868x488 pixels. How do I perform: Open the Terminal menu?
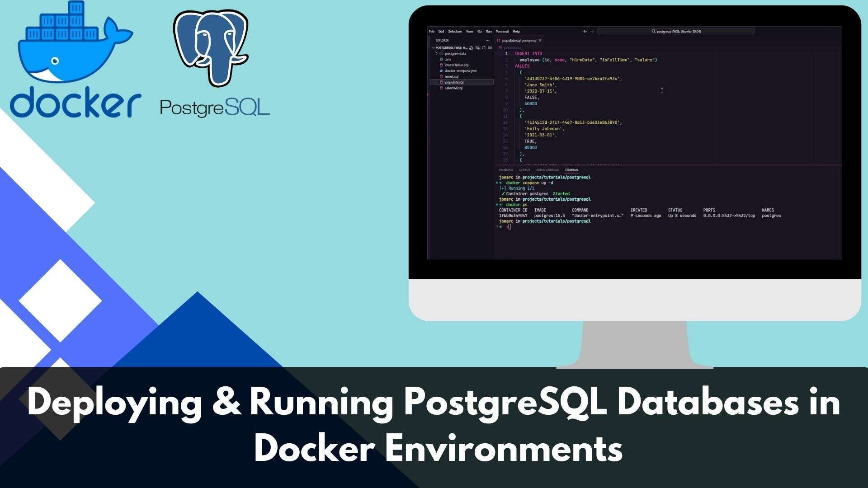(502, 31)
